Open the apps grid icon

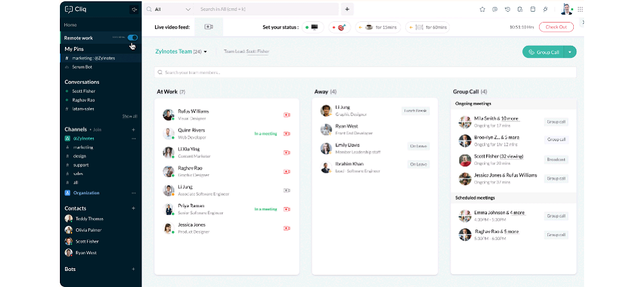[x=580, y=9]
